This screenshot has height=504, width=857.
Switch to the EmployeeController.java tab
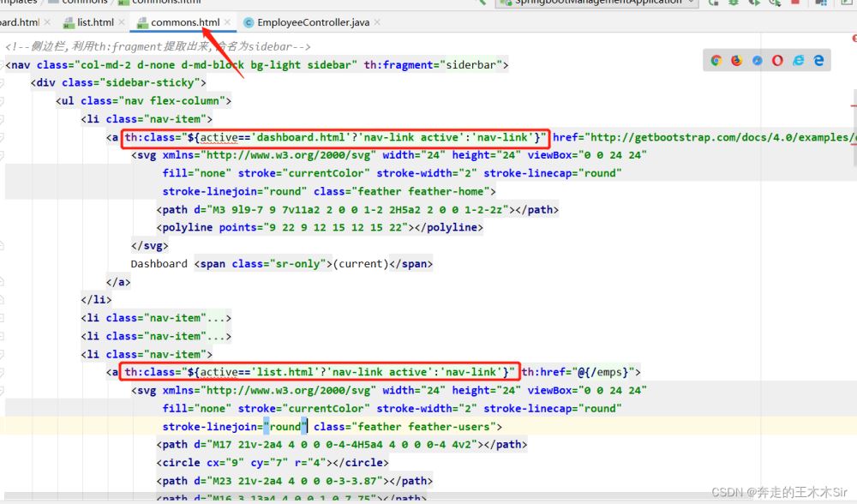313,22
